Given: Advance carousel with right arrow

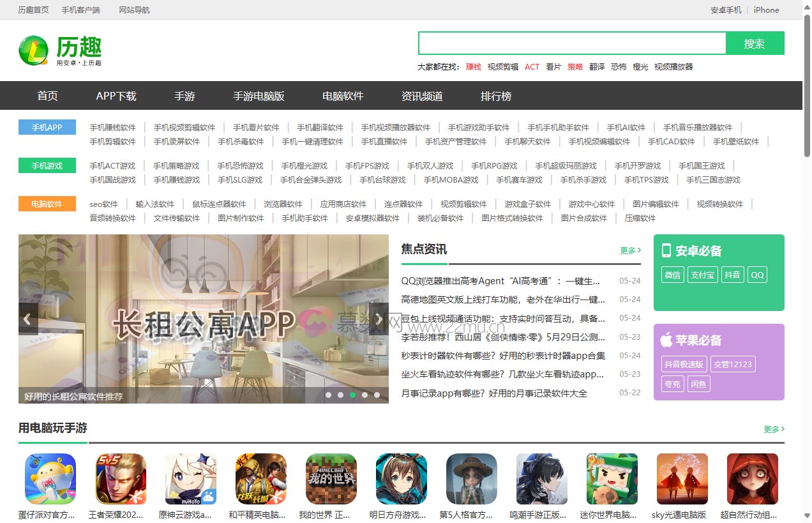Looking at the screenshot, I should [379, 319].
